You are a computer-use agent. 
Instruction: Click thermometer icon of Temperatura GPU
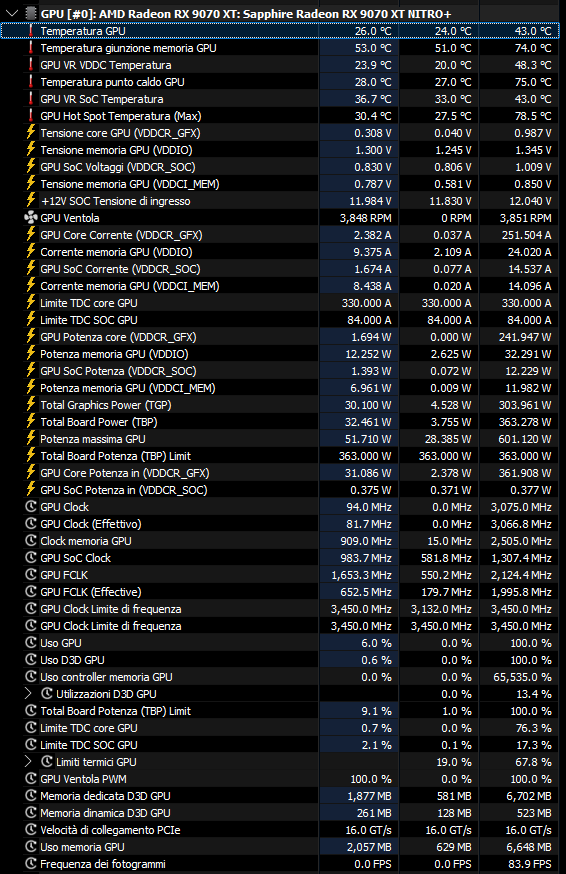pyautogui.click(x=31, y=31)
